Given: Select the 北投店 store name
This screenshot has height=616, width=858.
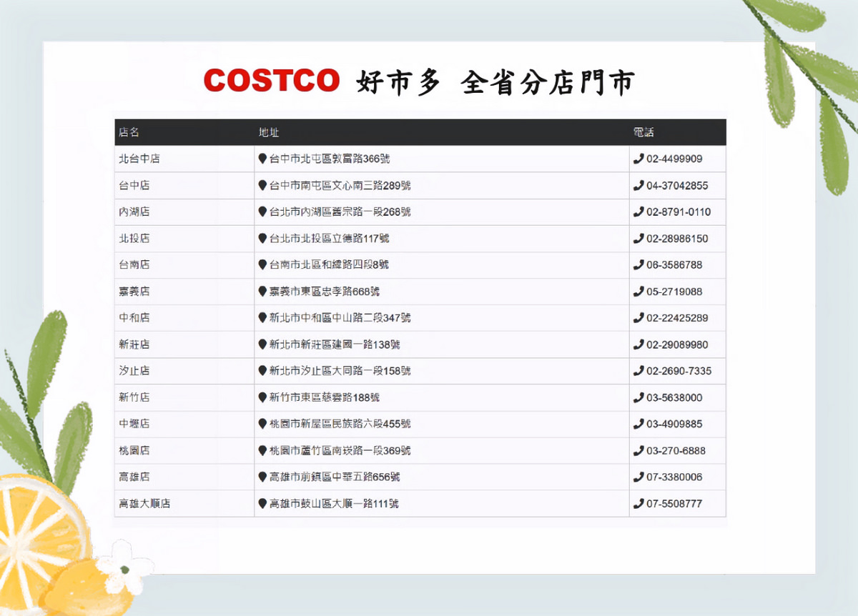Looking at the screenshot, I should click(x=134, y=238).
